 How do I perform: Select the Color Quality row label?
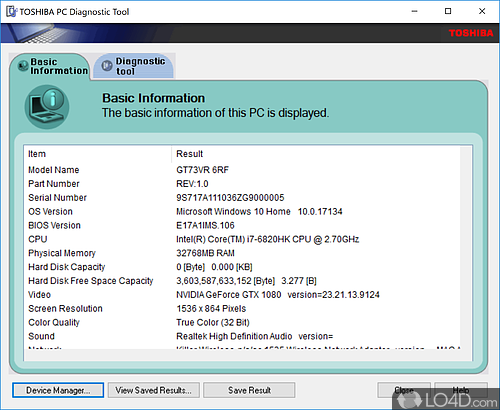click(54, 323)
